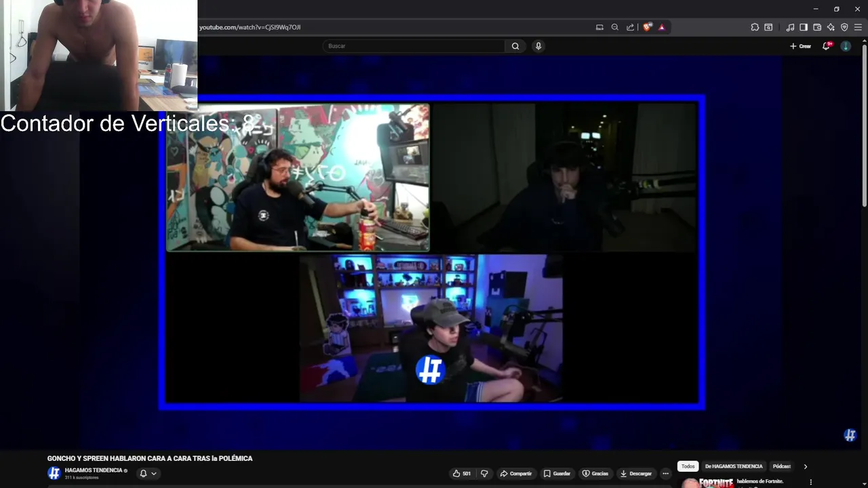Open the extensions puzzle icon

pyautogui.click(x=755, y=27)
